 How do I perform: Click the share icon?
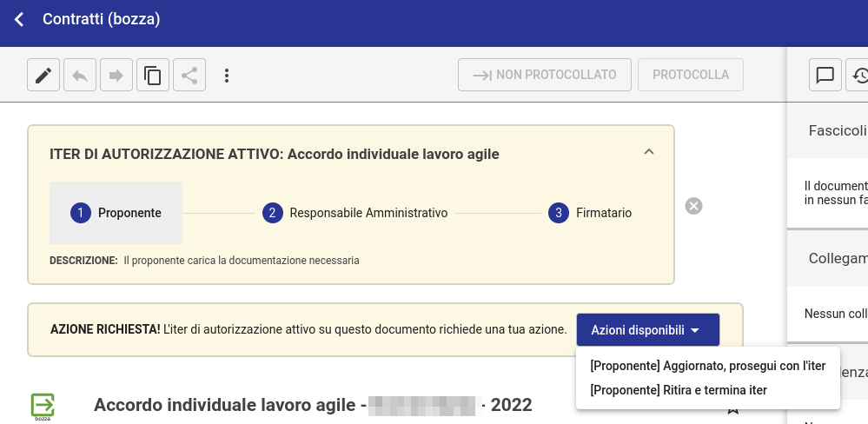tap(189, 75)
